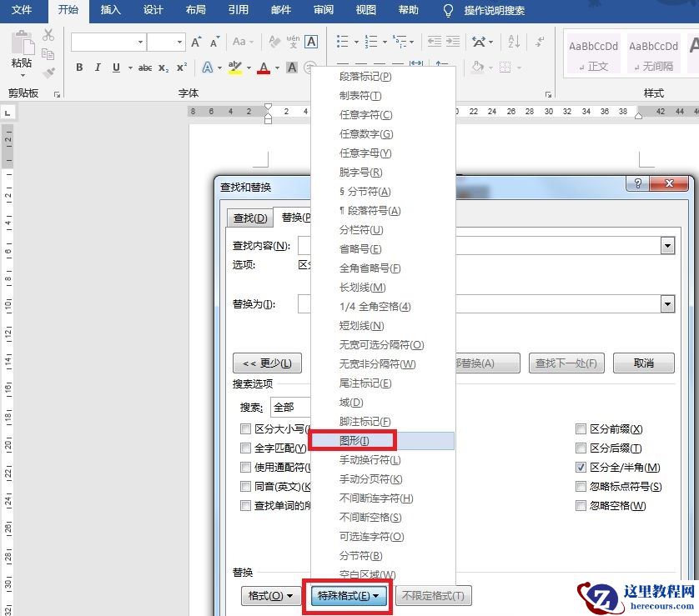Click the lightbulb Tell Me search icon

(448, 10)
